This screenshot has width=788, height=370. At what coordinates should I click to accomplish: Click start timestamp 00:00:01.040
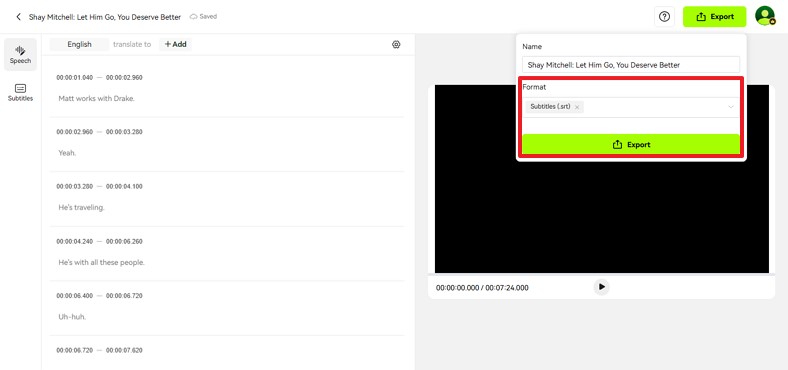click(75, 77)
